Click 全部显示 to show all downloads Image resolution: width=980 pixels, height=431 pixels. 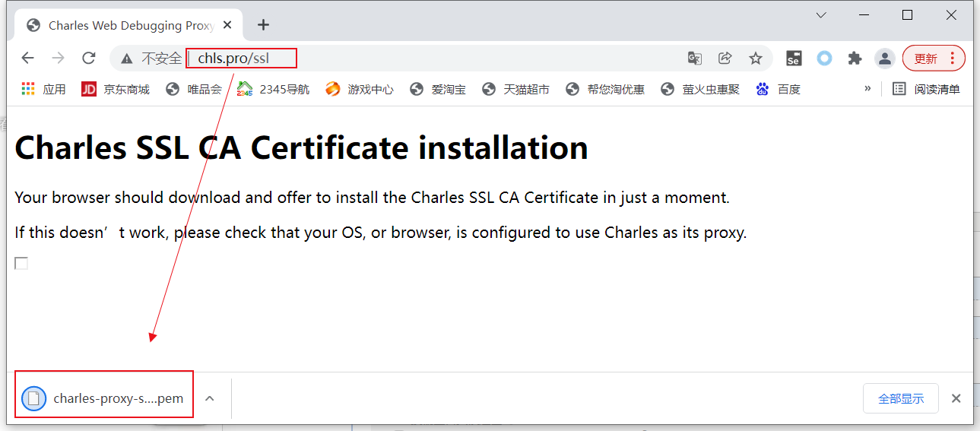tap(901, 398)
